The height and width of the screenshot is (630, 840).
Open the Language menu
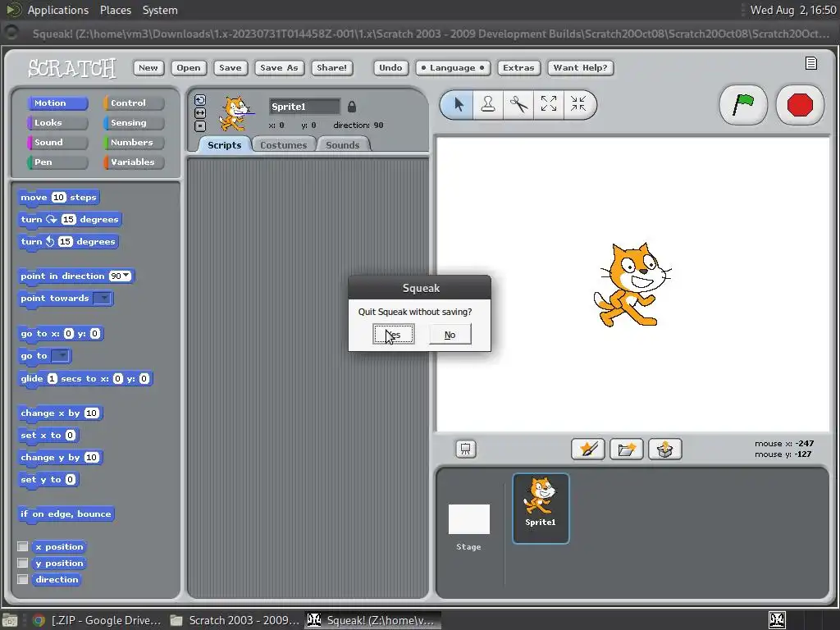[453, 67]
